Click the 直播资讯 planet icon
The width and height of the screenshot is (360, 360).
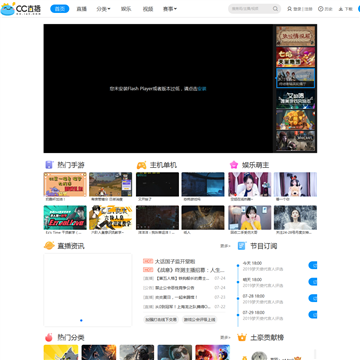49,246
